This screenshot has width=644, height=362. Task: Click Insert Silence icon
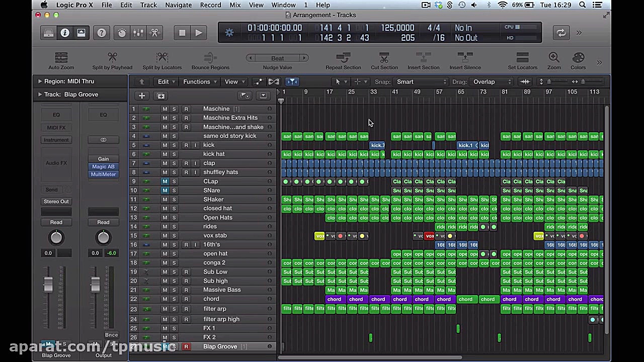coord(465,61)
